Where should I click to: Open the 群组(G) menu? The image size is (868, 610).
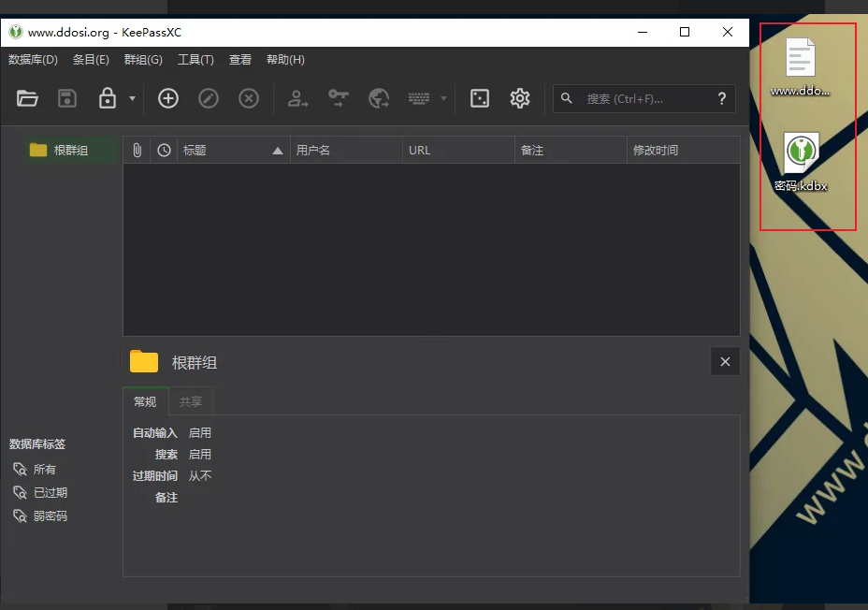(x=143, y=60)
